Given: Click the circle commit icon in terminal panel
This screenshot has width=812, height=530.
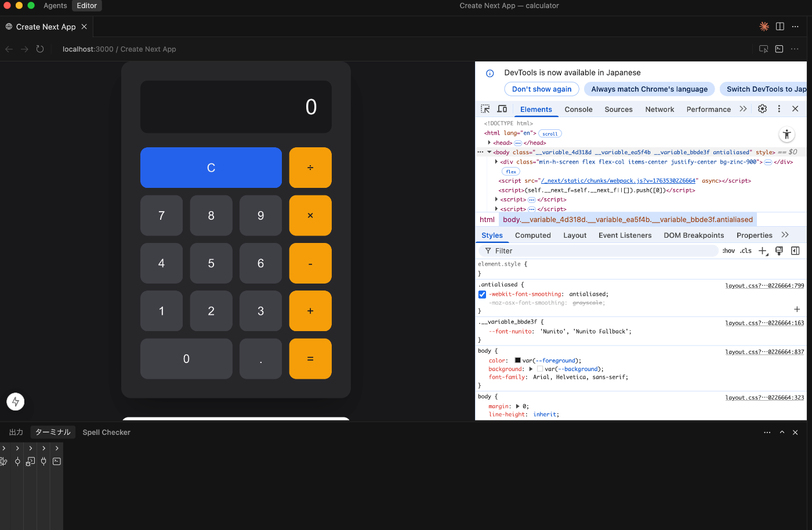Looking at the screenshot, I should coord(17,462).
